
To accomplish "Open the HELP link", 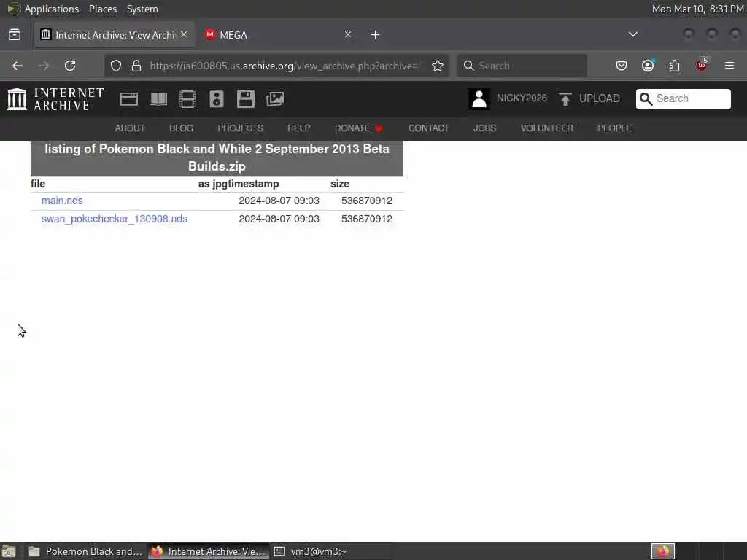I will click(298, 128).
